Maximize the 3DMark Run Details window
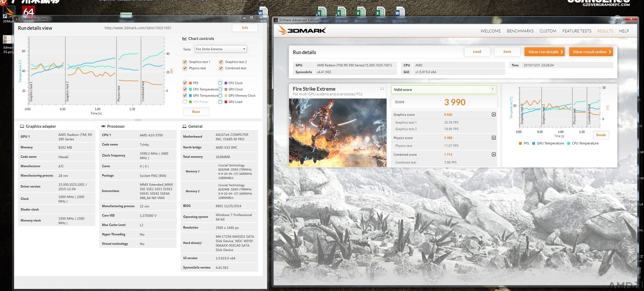The height and width of the screenshot is (291, 644). [251, 18]
